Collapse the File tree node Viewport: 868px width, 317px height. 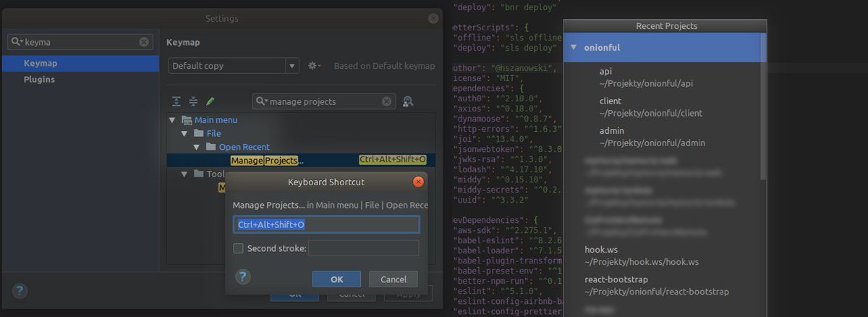(x=185, y=134)
